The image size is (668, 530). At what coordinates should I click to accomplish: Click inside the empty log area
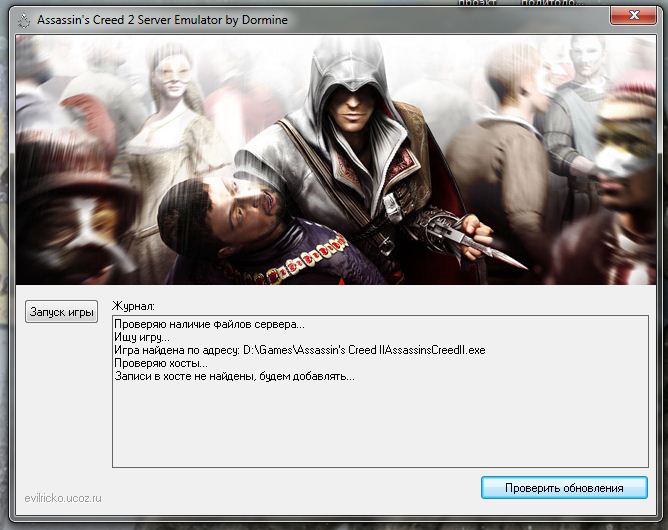[380, 425]
